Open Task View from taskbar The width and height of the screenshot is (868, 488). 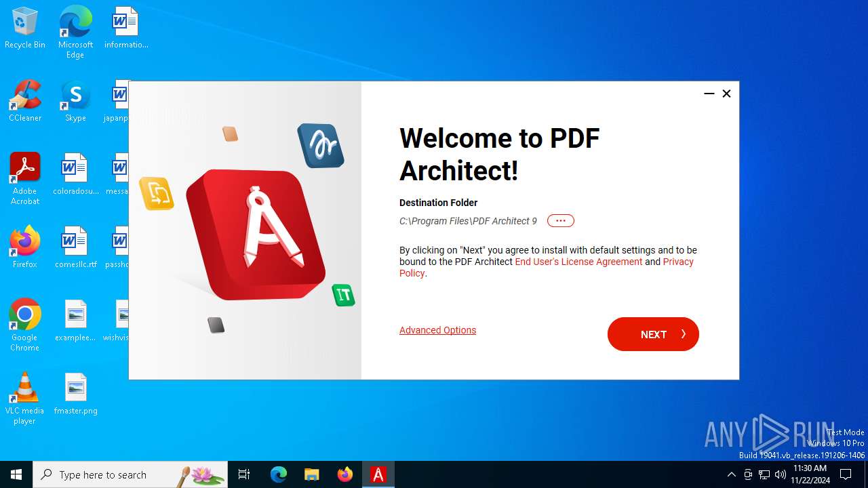244,474
